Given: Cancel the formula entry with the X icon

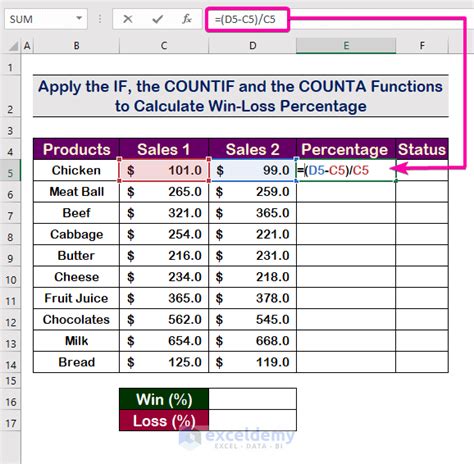Looking at the screenshot, I should tap(127, 19).
